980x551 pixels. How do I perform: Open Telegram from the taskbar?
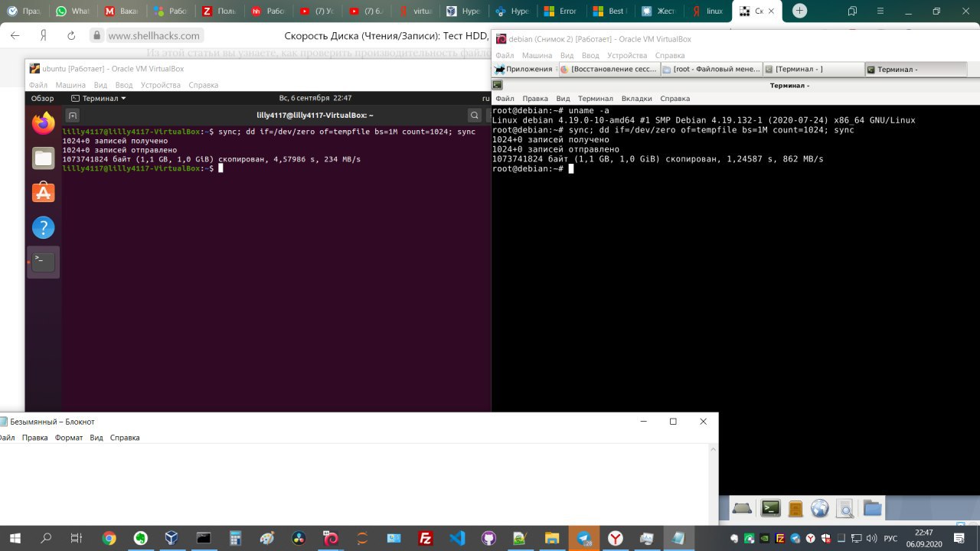(x=584, y=538)
